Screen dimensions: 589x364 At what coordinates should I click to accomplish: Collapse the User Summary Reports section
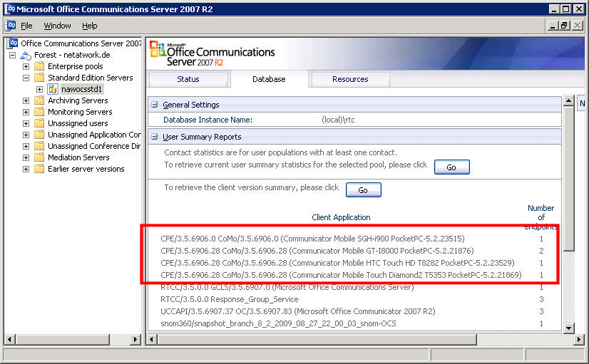[x=155, y=137]
